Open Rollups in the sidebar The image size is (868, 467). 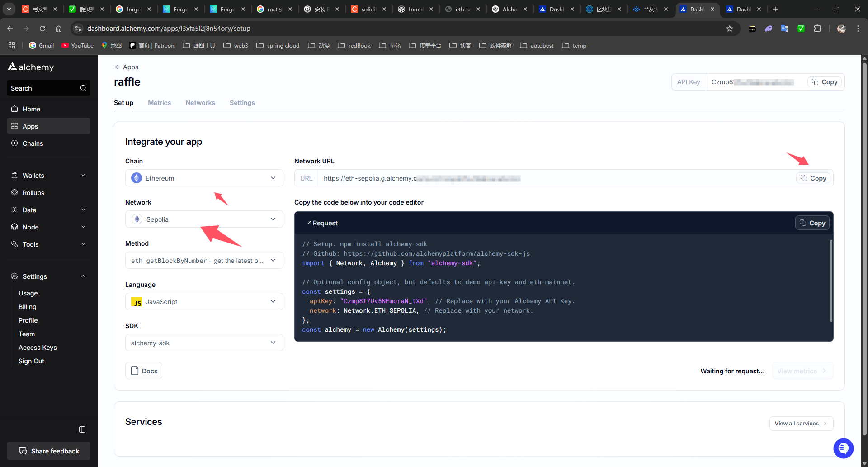point(49,193)
